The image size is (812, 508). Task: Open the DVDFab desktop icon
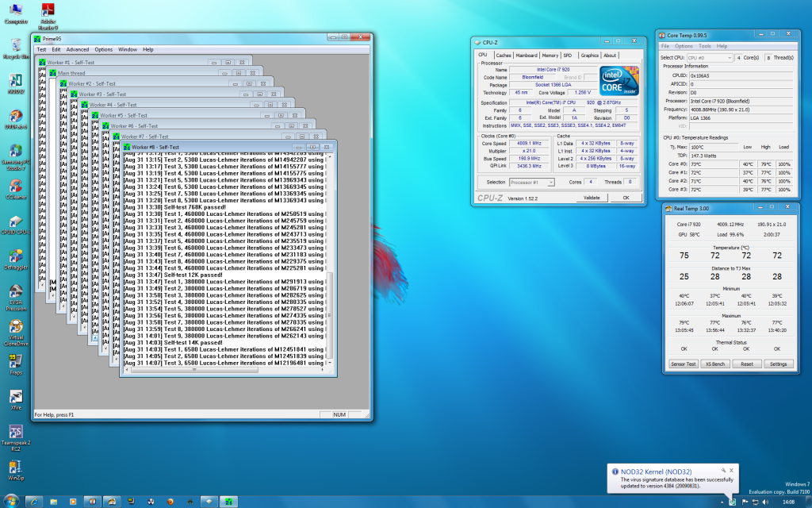(x=16, y=119)
